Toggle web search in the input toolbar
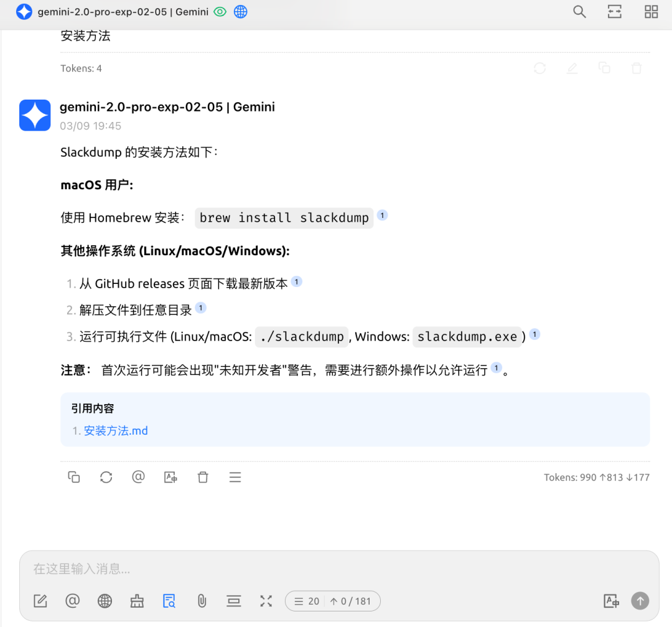This screenshot has height=627, width=672. coord(105,601)
